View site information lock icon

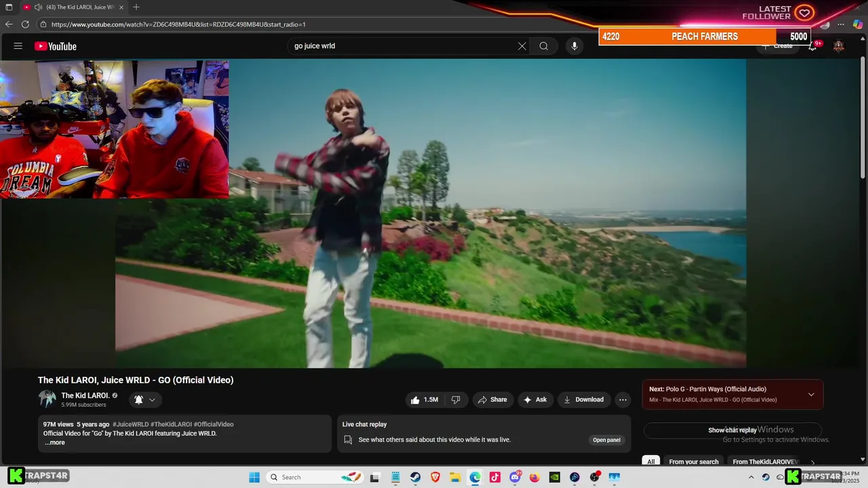pyautogui.click(x=43, y=24)
